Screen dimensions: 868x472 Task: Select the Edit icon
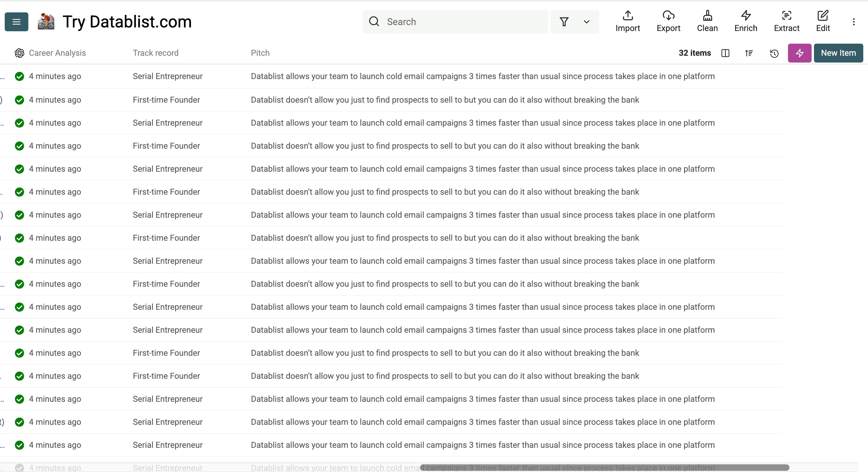(823, 21)
